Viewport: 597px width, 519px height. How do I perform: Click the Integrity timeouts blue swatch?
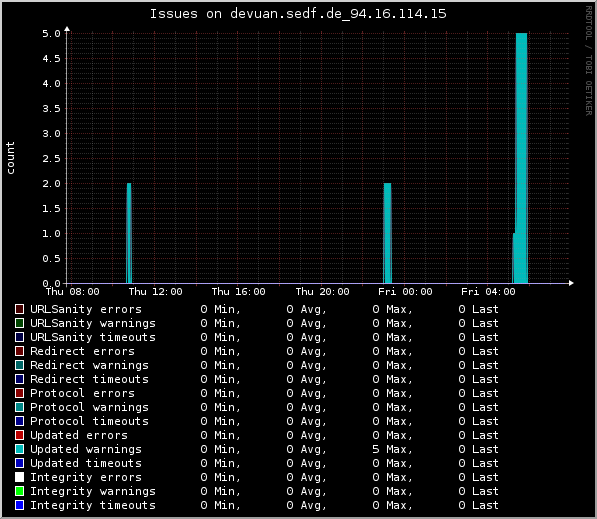click(19, 505)
